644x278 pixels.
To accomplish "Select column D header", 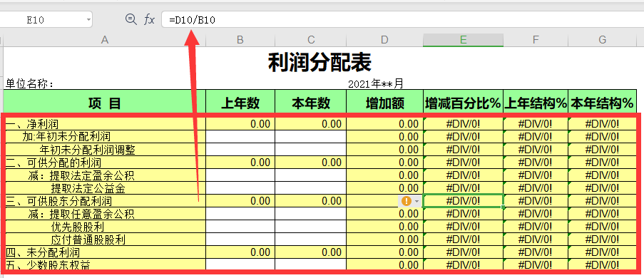I will pyautogui.click(x=384, y=40).
